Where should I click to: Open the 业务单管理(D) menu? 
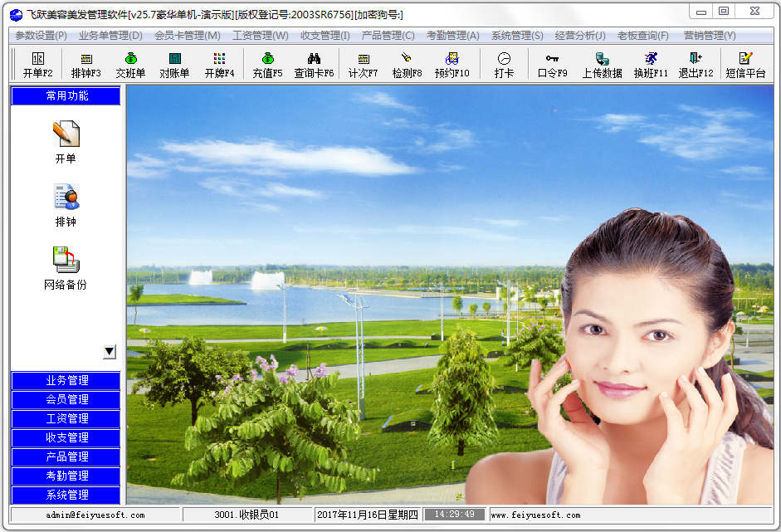110,36
